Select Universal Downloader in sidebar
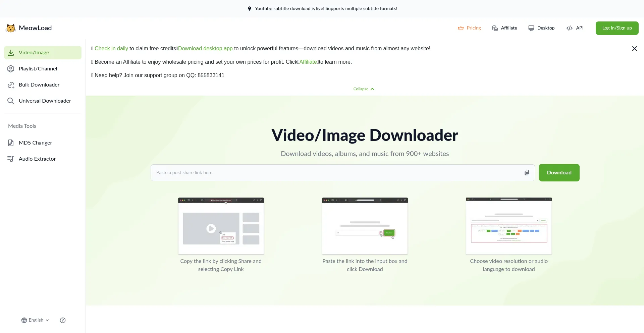This screenshot has height=333, width=644. pyautogui.click(x=43, y=101)
